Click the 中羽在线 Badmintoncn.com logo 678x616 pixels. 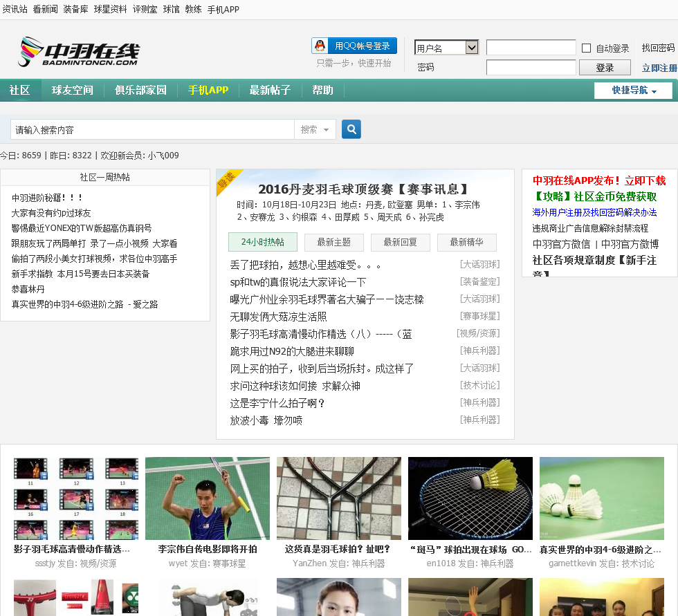[x=79, y=53]
